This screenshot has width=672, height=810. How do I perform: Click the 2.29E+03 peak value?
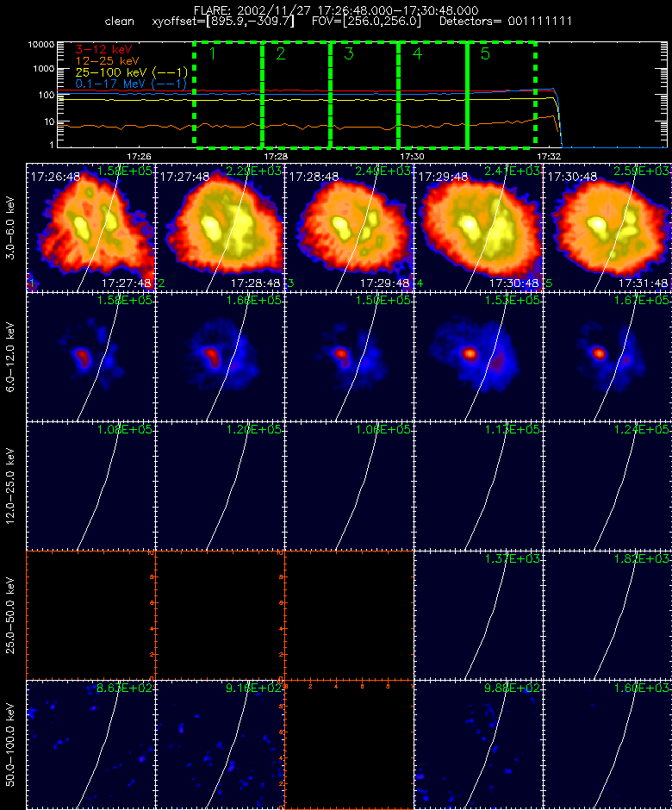click(253, 171)
